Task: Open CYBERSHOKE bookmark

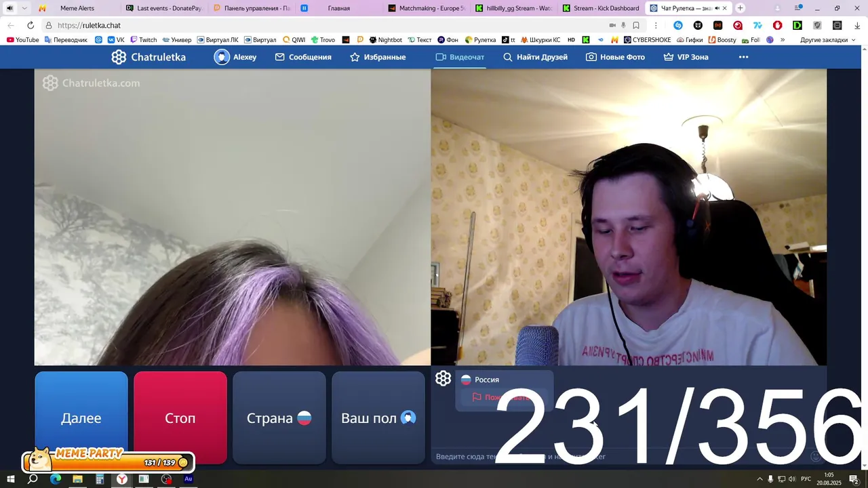Action: 647,40
